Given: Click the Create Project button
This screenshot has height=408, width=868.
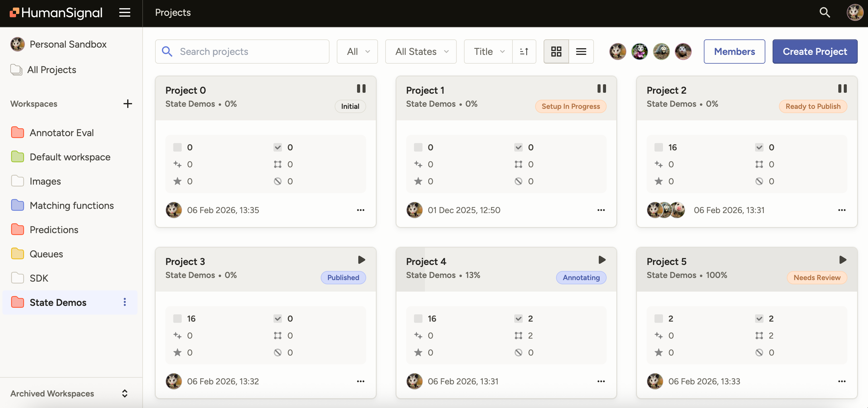Looking at the screenshot, I should pos(815,51).
